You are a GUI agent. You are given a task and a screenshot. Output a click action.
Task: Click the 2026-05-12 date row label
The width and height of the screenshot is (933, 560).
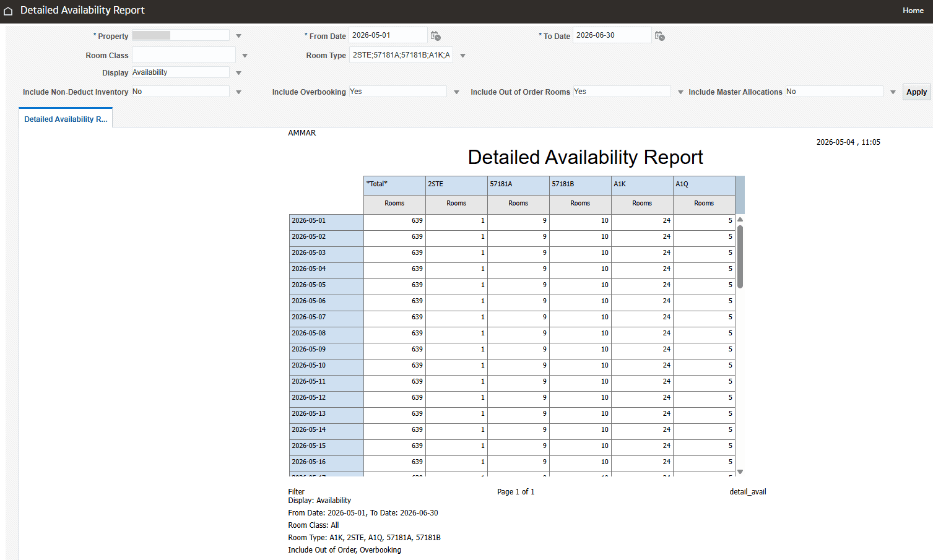pos(326,399)
